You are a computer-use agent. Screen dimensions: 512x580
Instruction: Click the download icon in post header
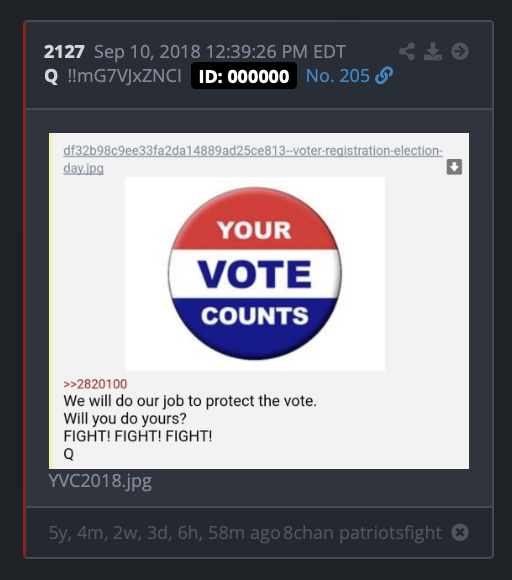tap(433, 51)
